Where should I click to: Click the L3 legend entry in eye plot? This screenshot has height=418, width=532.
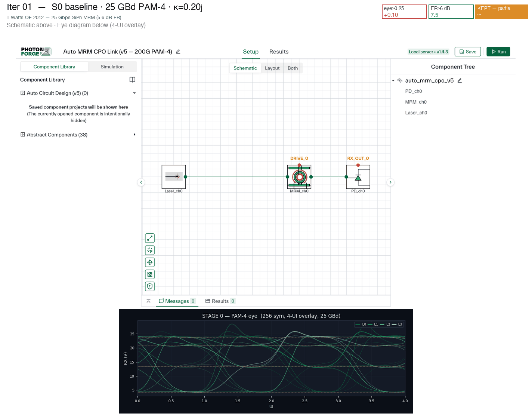coord(397,324)
